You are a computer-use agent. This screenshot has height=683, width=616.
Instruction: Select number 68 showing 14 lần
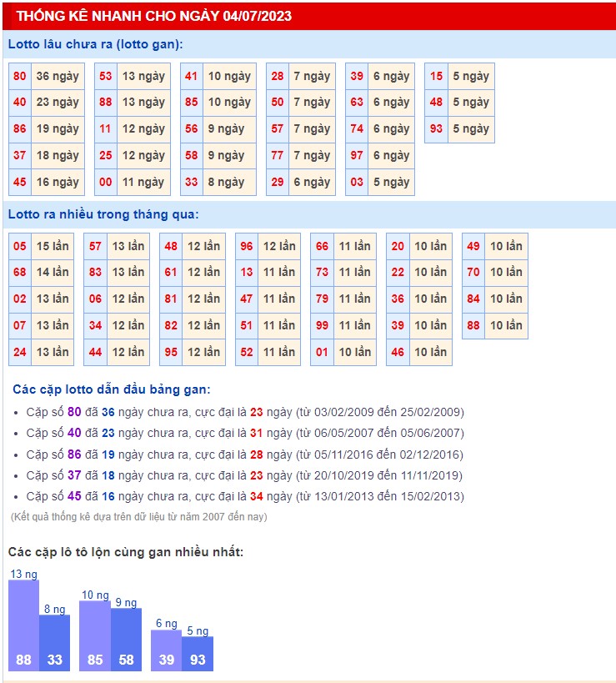pyautogui.click(x=20, y=272)
